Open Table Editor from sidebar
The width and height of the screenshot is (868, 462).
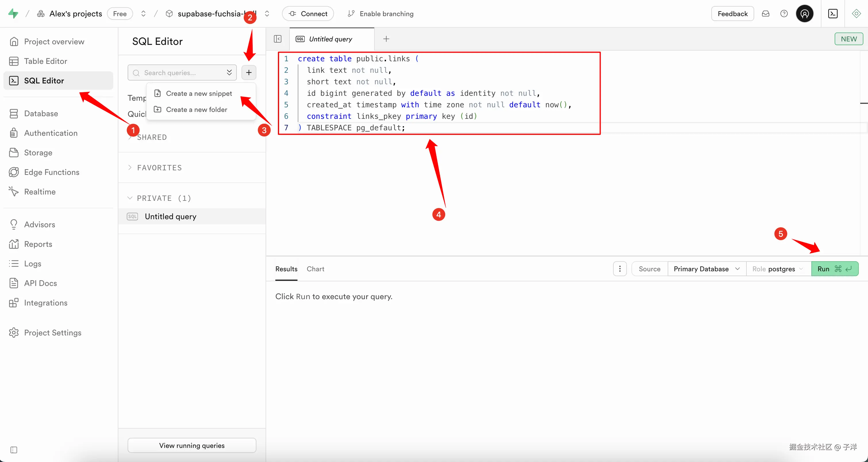coord(45,61)
